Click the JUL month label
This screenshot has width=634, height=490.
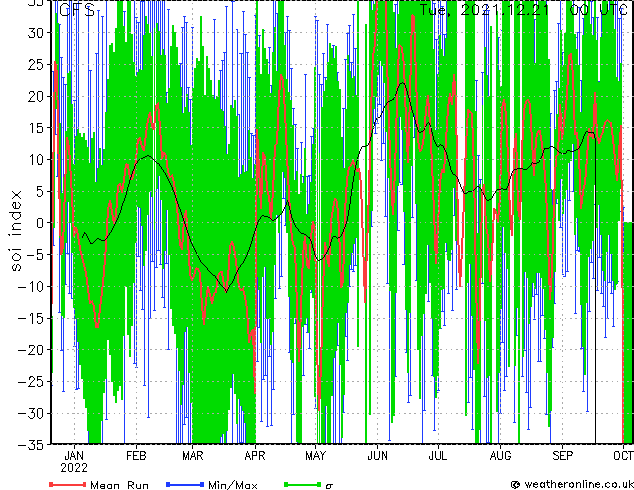tap(438, 456)
